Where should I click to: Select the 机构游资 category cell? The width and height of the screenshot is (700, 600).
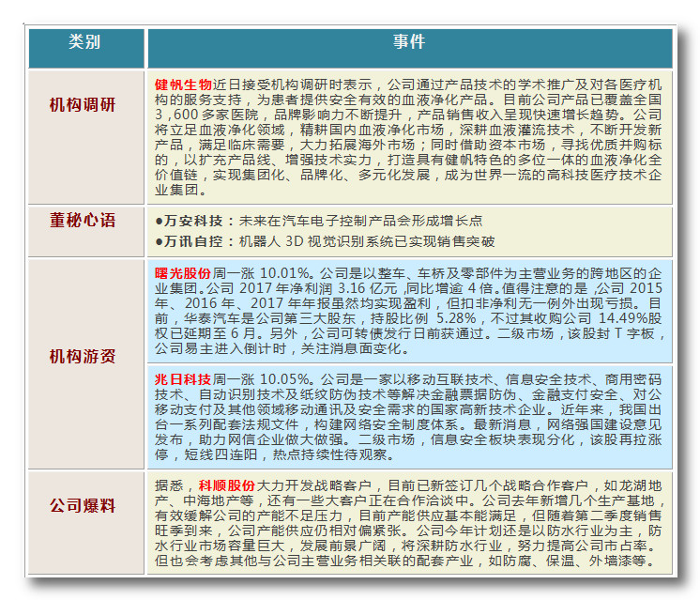pos(85,357)
